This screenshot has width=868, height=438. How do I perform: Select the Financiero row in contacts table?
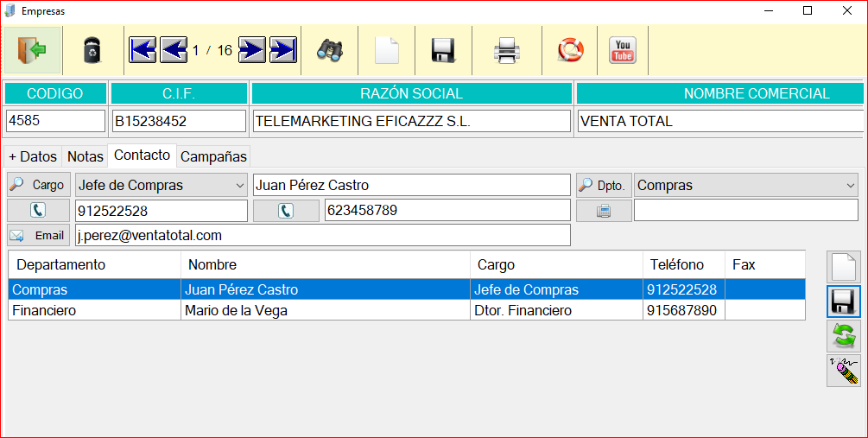point(407,310)
